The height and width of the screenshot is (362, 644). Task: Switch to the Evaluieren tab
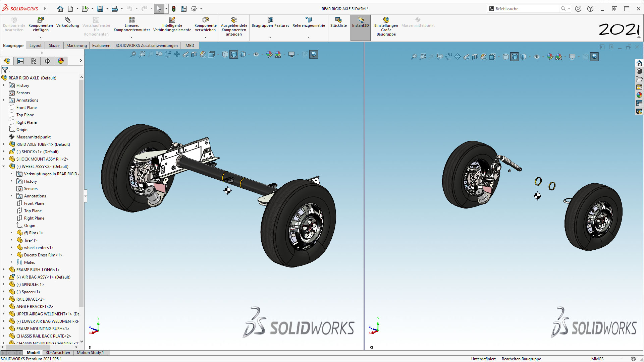coord(101,46)
